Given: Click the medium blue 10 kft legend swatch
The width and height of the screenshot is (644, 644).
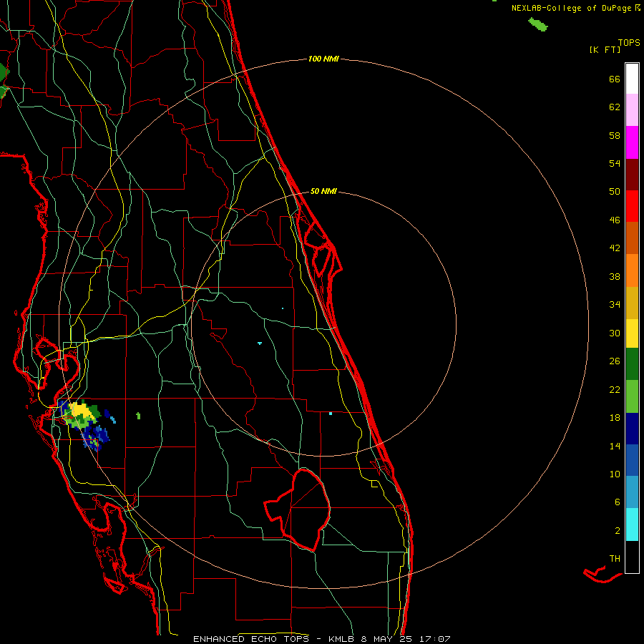Looking at the screenshot, I should click(632, 460).
